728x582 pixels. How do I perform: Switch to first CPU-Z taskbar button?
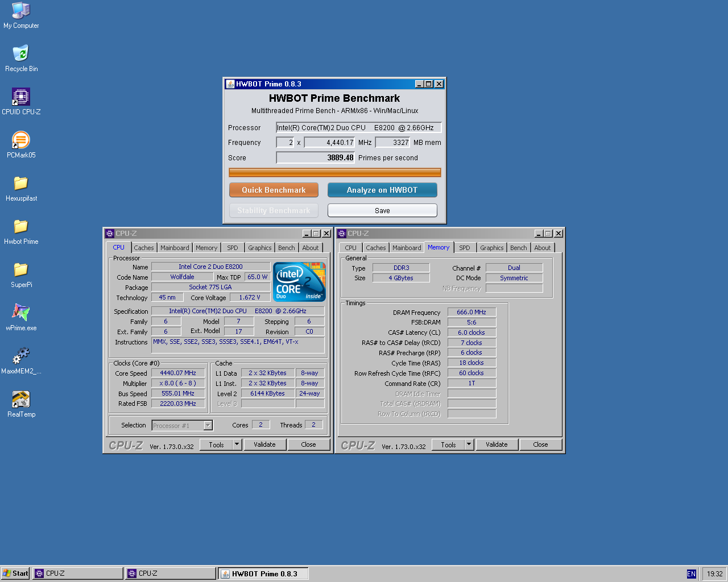[77, 573]
